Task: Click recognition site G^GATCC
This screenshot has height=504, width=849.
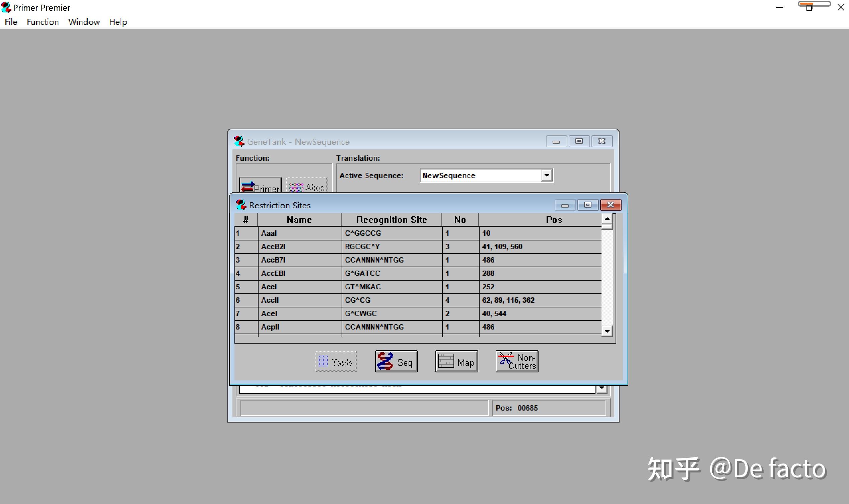Action: tap(362, 273)
